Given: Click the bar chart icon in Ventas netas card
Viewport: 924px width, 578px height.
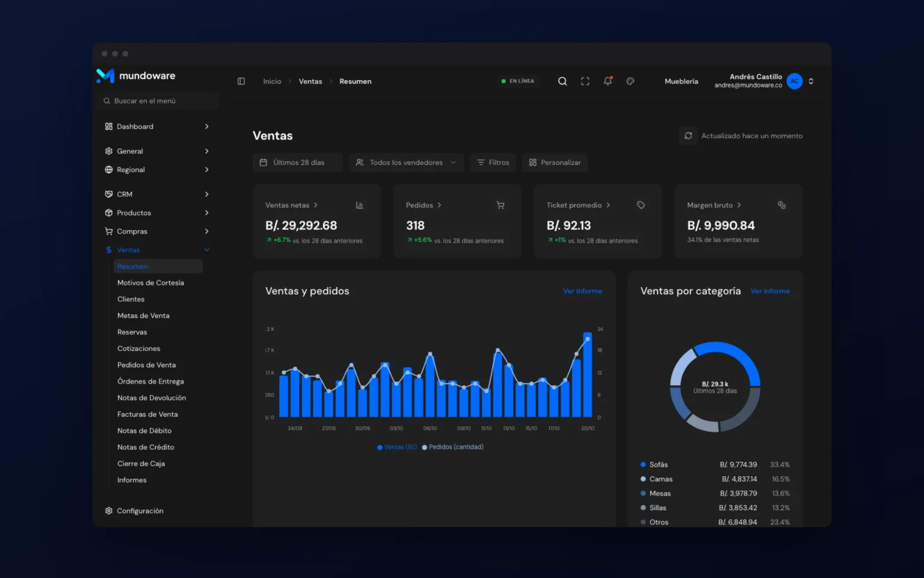Looking at the screenshot, I should (360, 205).
